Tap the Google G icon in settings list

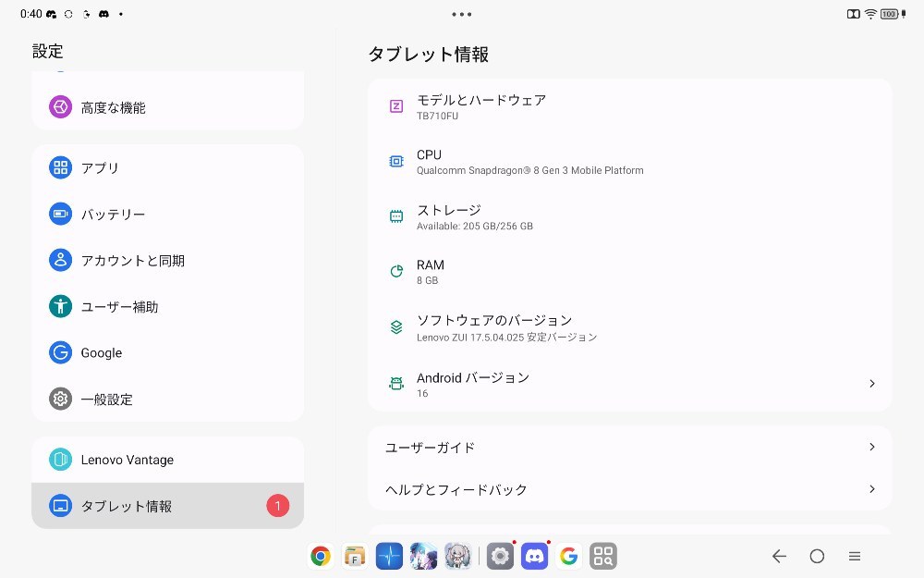point(60,352)
